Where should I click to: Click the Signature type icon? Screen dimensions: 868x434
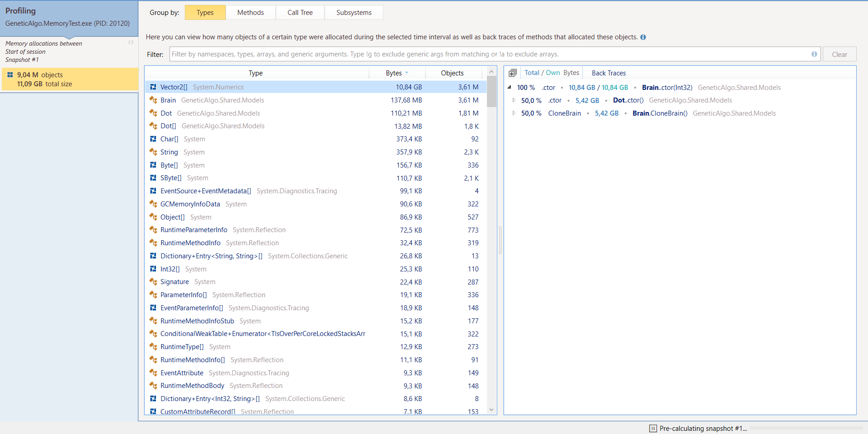pos(153,282)
